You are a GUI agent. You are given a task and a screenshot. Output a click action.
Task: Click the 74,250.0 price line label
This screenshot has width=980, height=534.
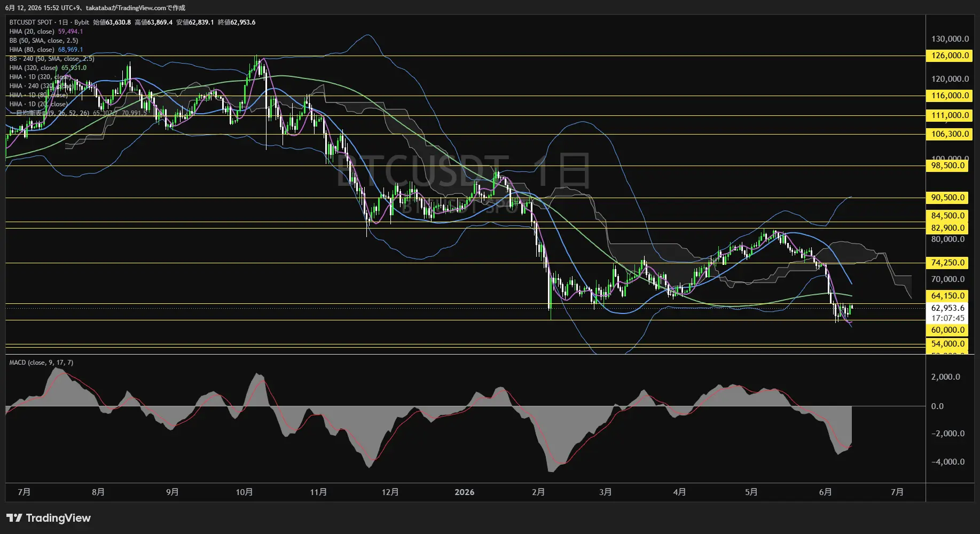pos(948,263)
